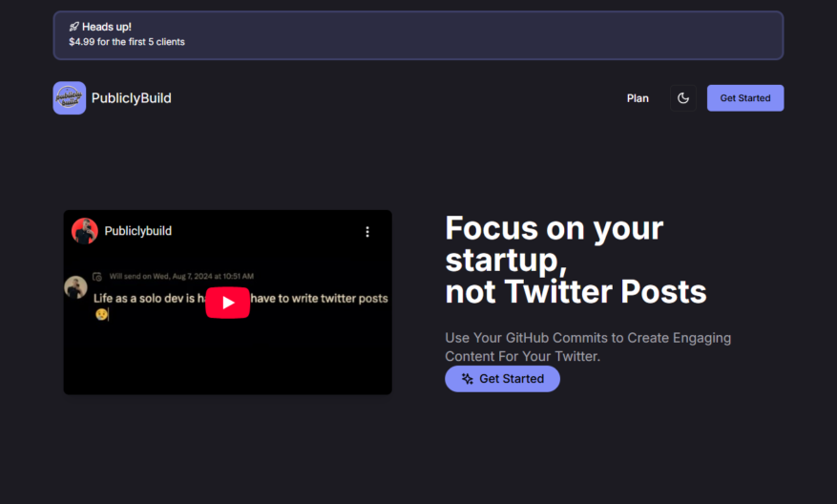This screenshot has height=504, width=837.
Task: Click the sparkle icon in Get Started button
Action: (x=467, y=379)
